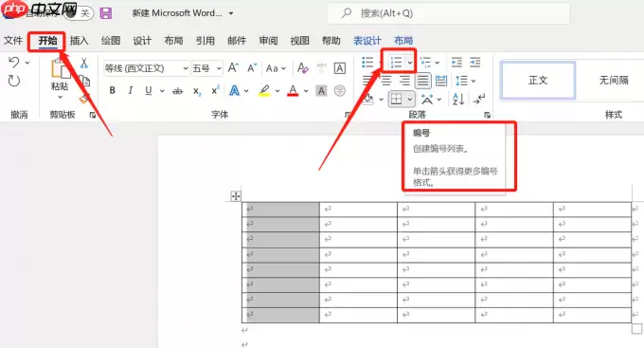This screenshot has width=644, height=348.
Task: Click the character border A icon
Action: [x=340, y=68]
